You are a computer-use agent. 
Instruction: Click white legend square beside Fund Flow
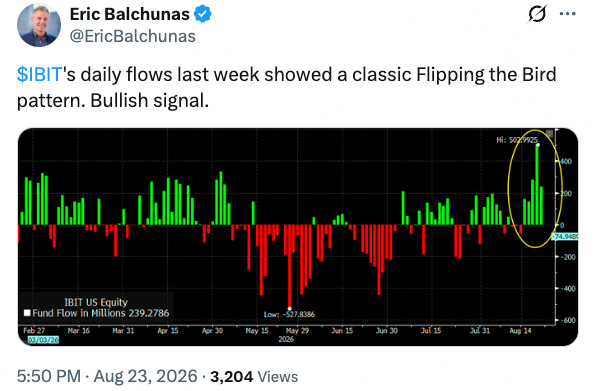pyautogui.click(x=27, y=313)
